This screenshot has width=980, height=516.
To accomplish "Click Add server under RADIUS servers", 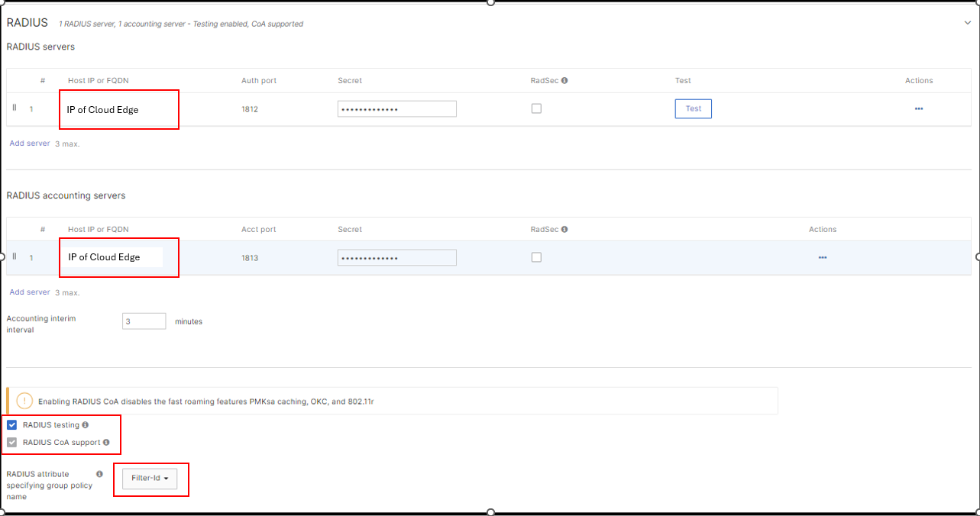I will tap(30, 144).
